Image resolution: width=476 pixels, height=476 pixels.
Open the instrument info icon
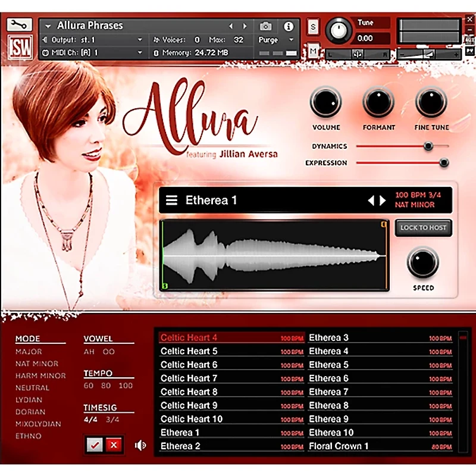289,26
